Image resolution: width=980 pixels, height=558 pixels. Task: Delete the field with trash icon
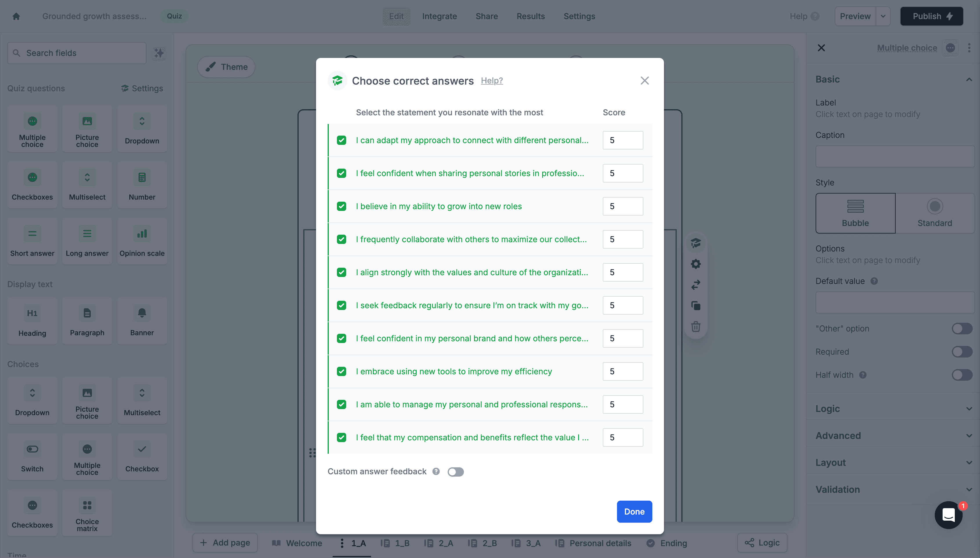pos(696,327)
